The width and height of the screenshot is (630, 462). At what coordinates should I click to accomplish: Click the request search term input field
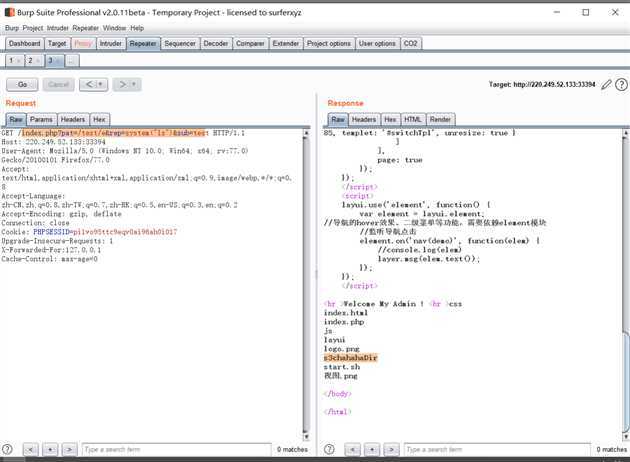(173, 450)
